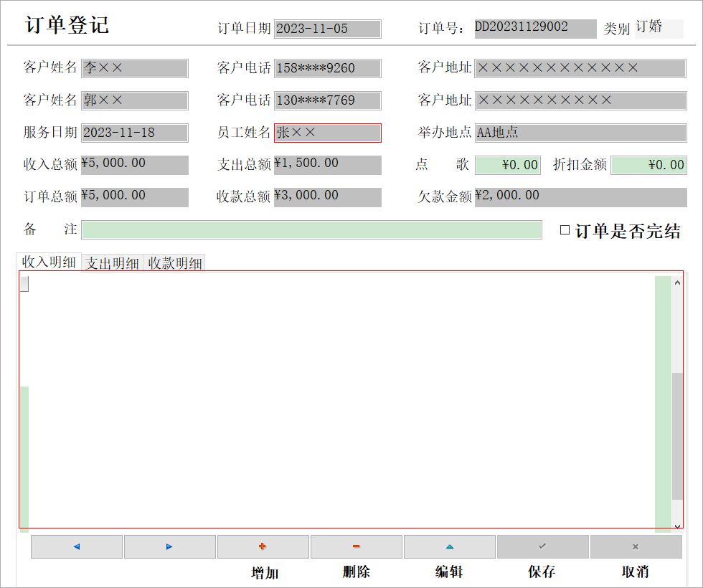Click the scrollbar down arrow in detail grid
The image size is (703, 588).
point(677,526)
